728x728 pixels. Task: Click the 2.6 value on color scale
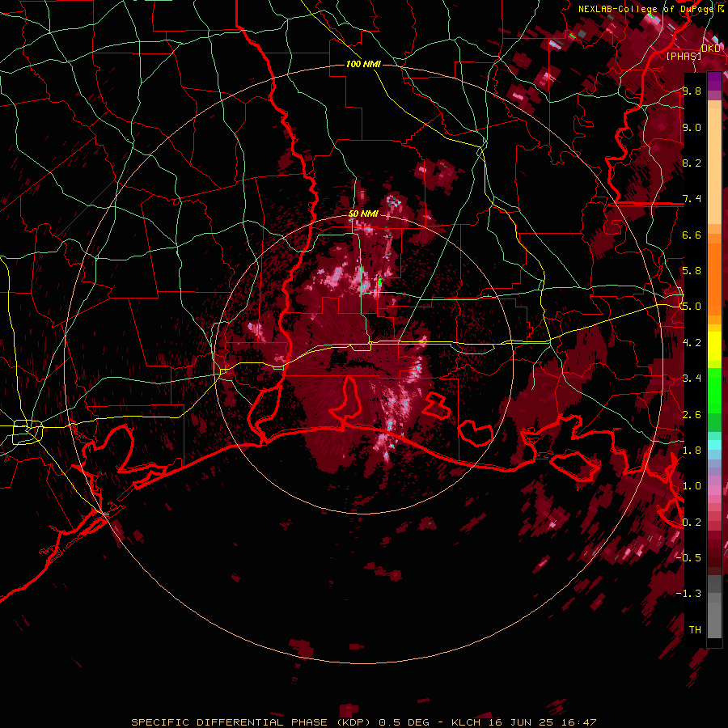tap(692, 415)
